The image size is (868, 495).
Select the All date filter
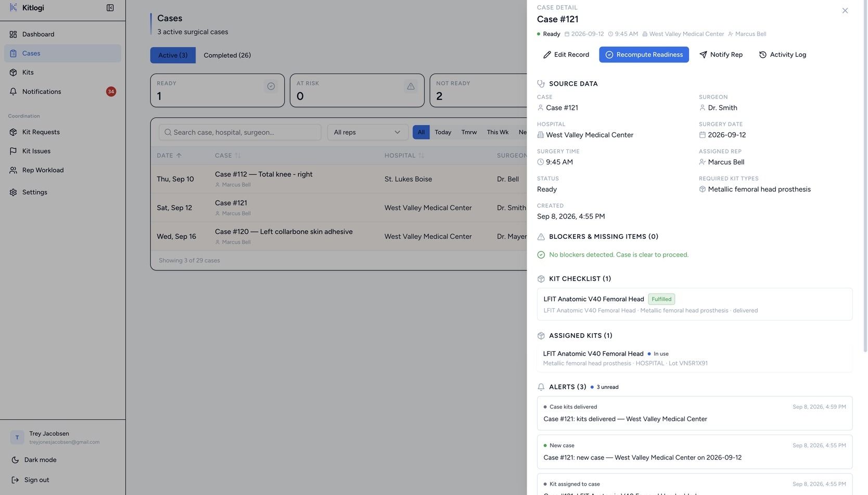point(421,132)
